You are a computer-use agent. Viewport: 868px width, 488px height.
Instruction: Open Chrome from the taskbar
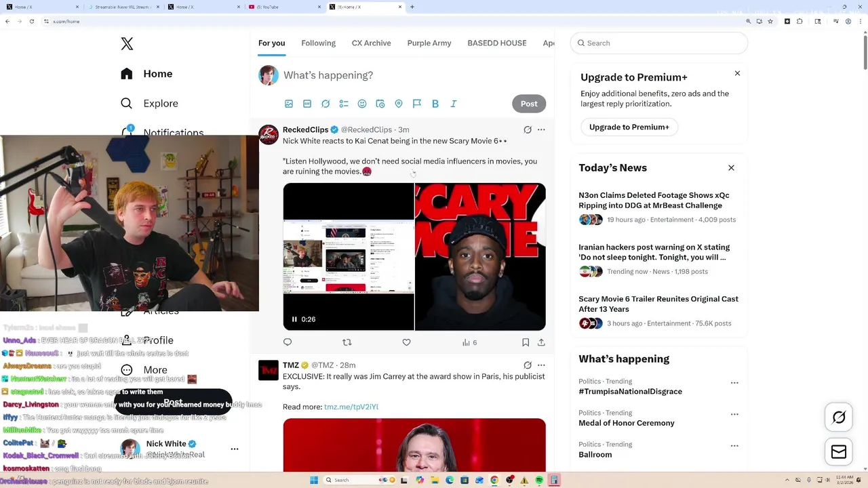pyautogui.click(x=494, y=480)
